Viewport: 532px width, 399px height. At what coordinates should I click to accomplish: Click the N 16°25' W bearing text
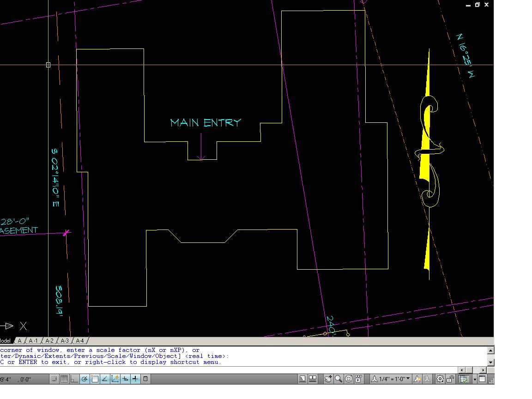(x=465, y=55)
